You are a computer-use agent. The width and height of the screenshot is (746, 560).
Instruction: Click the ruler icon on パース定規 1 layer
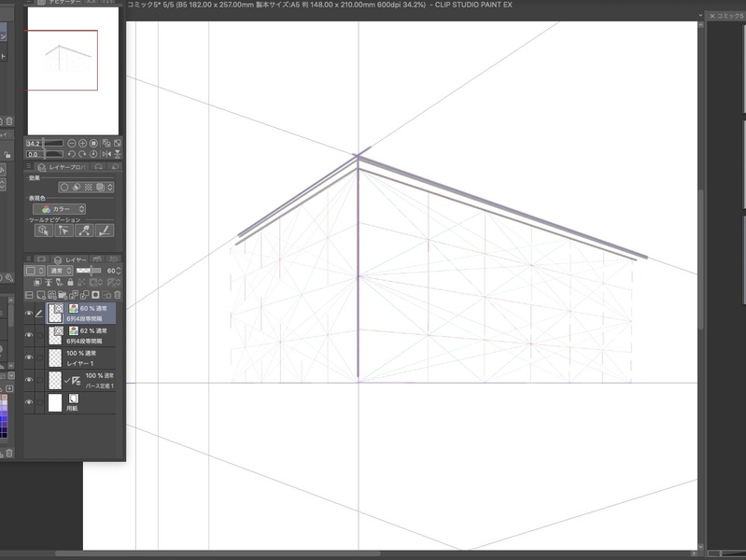[77, 380]
